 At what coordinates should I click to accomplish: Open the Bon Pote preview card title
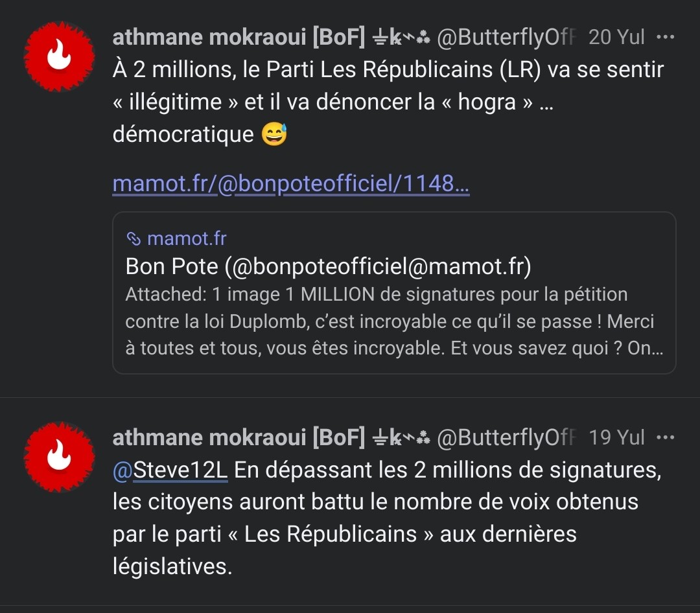click(x=328, y=266)
